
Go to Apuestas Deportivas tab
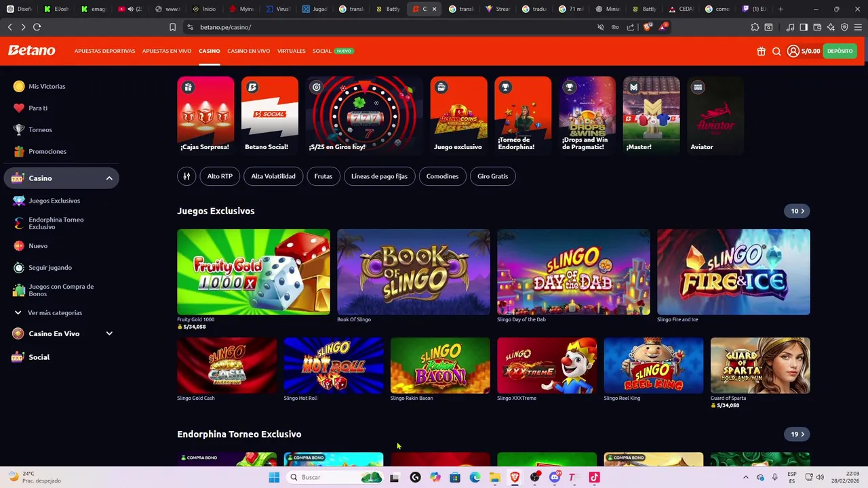pos(104,51)
